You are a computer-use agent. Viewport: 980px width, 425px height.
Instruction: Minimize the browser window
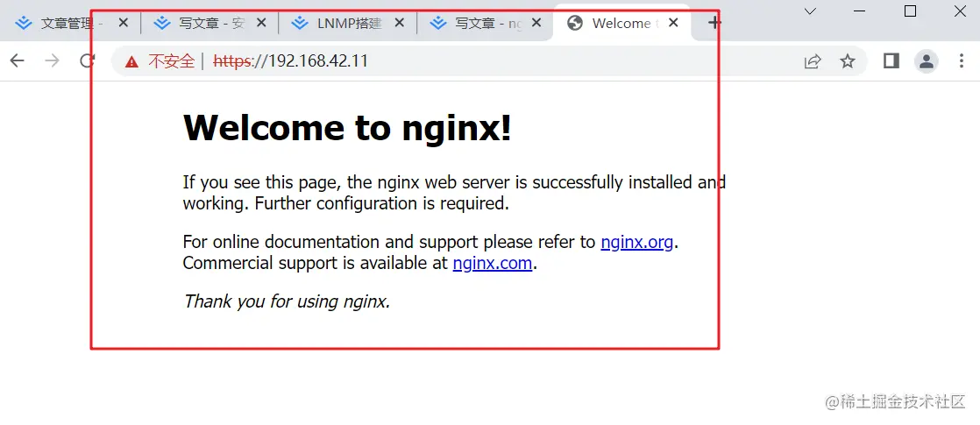(x=860, y=11)
